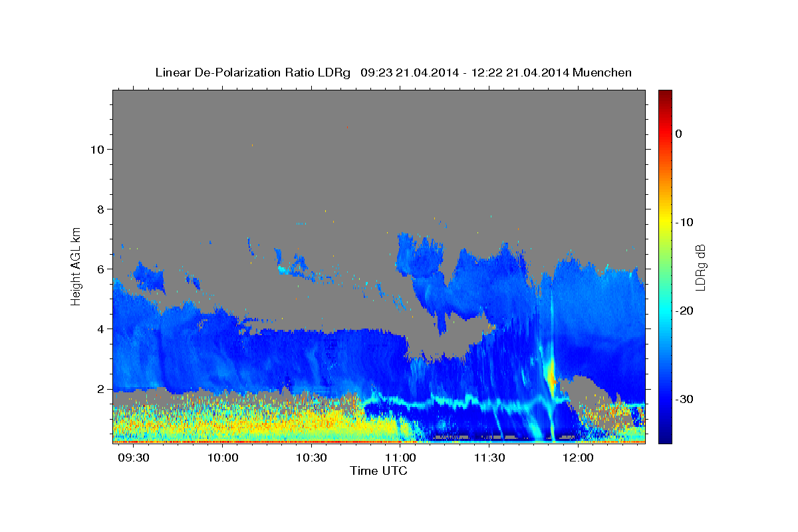Click the '11:00' time tick label
This screenshot has width=798, height=532.
pos(401,458)
